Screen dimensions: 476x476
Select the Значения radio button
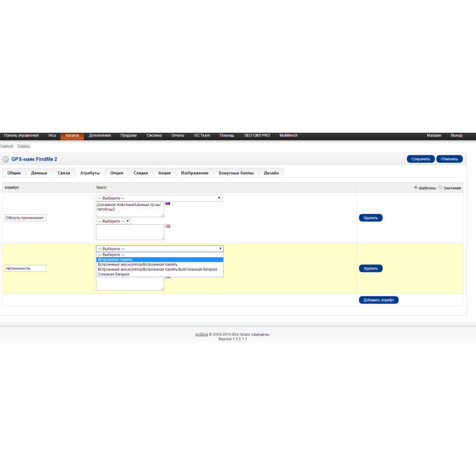pyautogui.click(x=440, y=187)
